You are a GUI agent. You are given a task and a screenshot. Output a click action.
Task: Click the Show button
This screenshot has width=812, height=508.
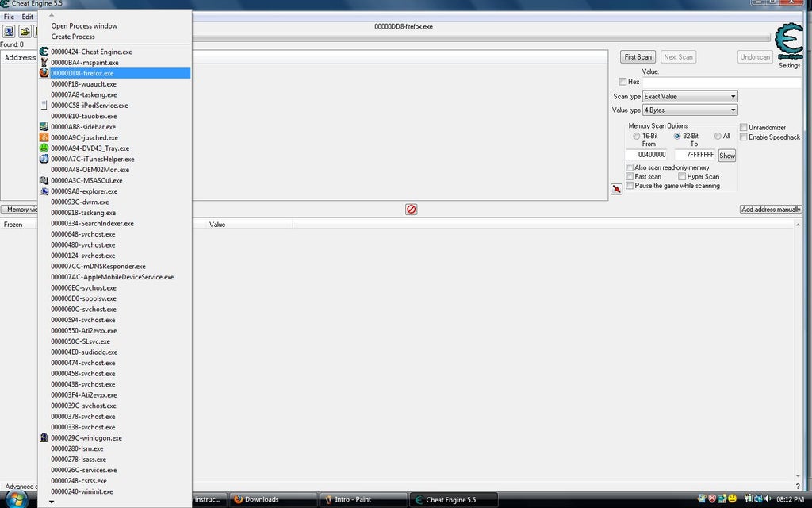tap(727, 156)
